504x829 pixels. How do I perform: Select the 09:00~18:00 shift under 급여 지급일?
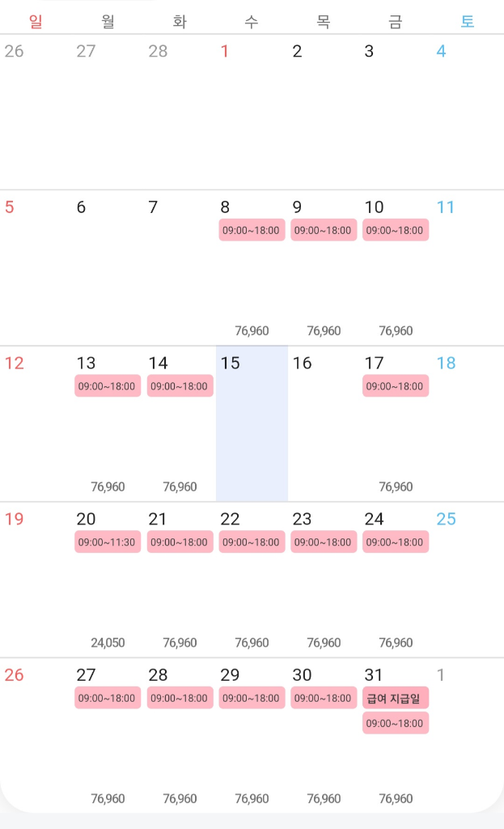pyautogui.click(x=396, y=723)
